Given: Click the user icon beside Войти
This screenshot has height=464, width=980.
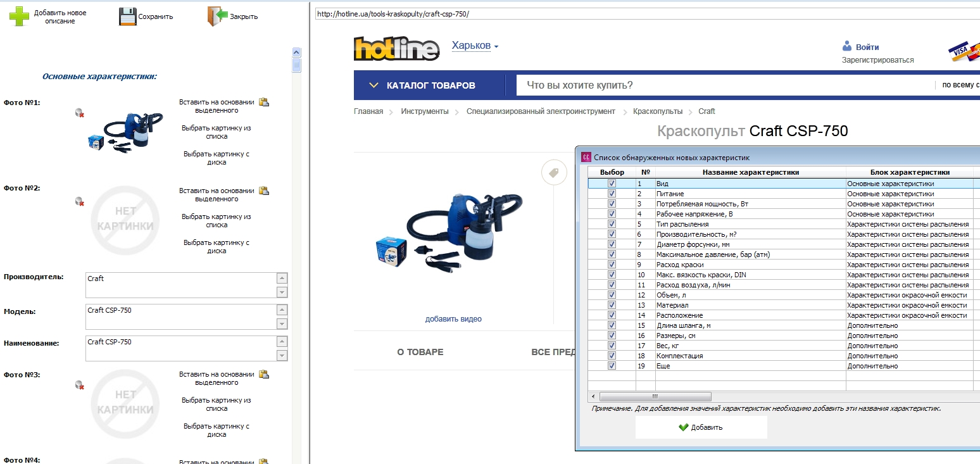Looking at the screenshot, I should [x=847, y=46].
